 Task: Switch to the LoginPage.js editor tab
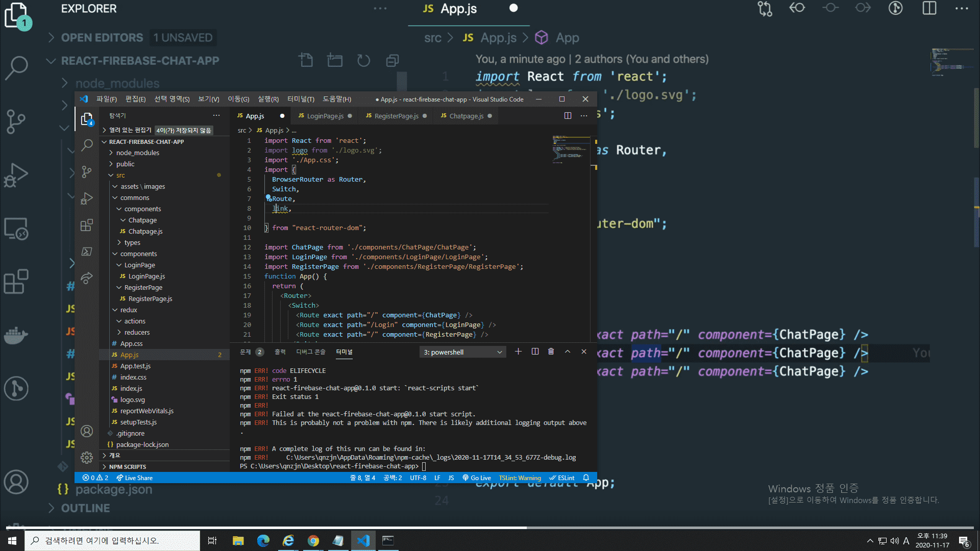[325, 116]
